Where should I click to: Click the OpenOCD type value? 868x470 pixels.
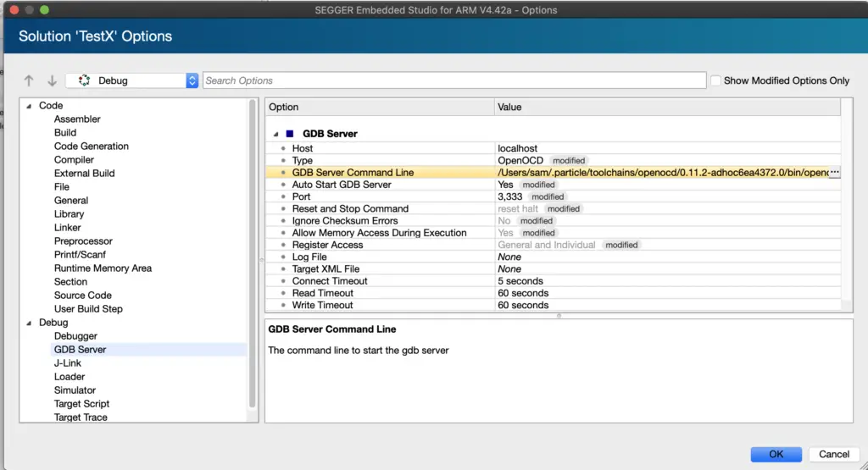[520, 160]
